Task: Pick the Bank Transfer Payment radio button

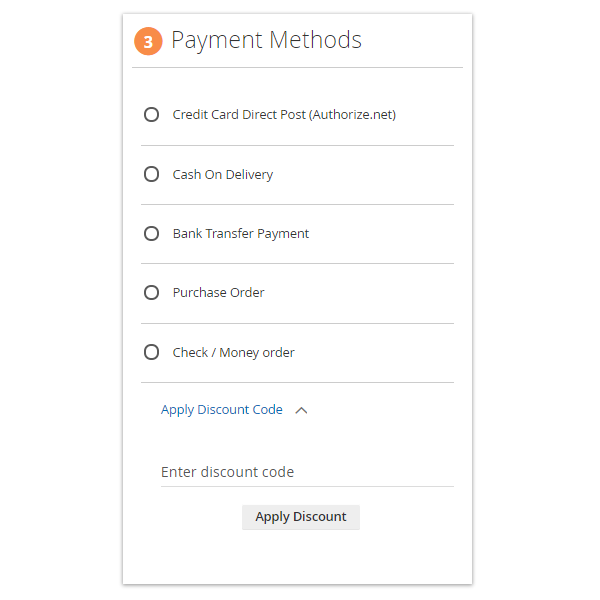Action: click(152, 234)
